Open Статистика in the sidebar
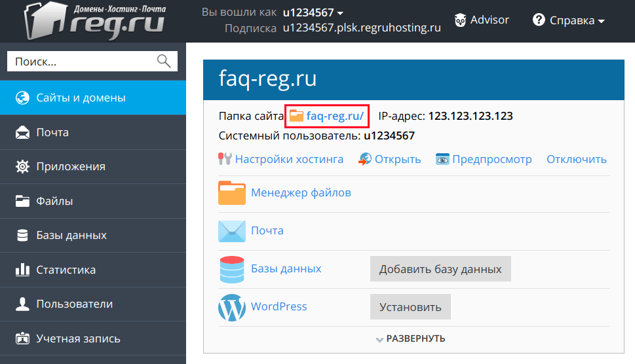This screenshot has width=635, height=364. 93,270
